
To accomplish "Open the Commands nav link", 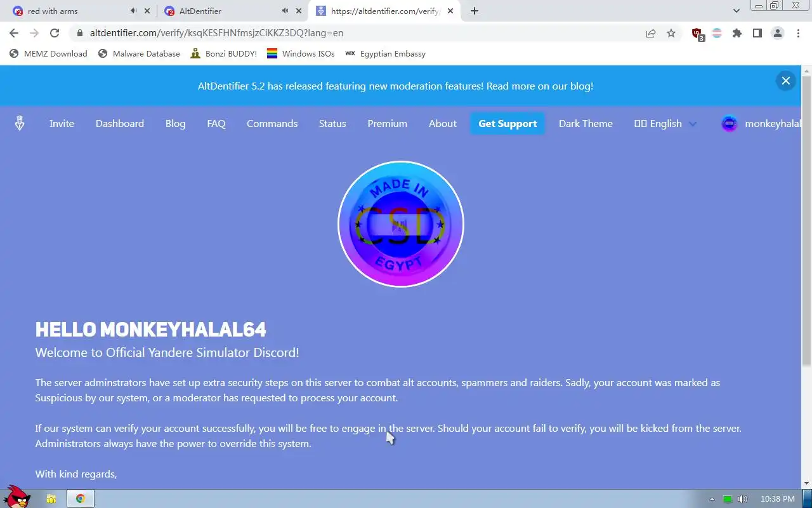I will click(272, 124).
